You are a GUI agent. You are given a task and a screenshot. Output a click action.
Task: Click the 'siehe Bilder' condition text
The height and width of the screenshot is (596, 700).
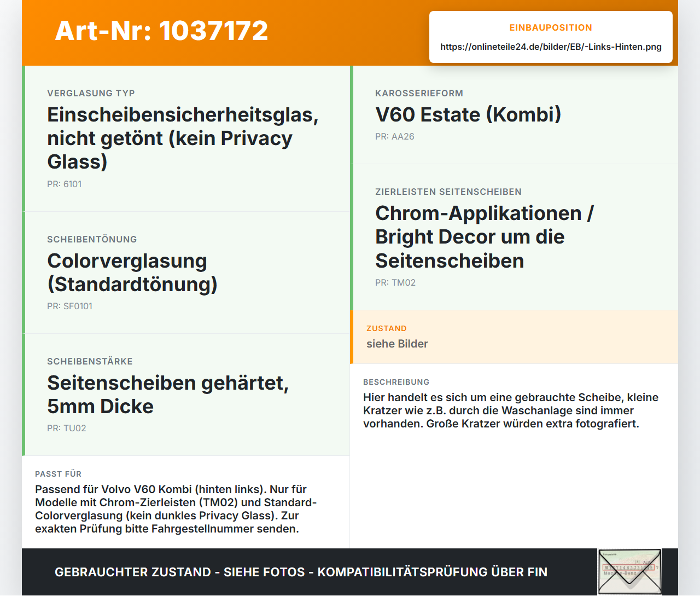[397, 344]
